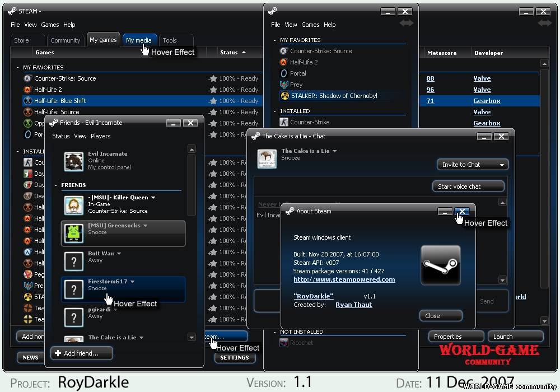Click favorite star on Half-Life 2 row
The height and width of the screenshot is (392, 560).
tap(213, 90)
